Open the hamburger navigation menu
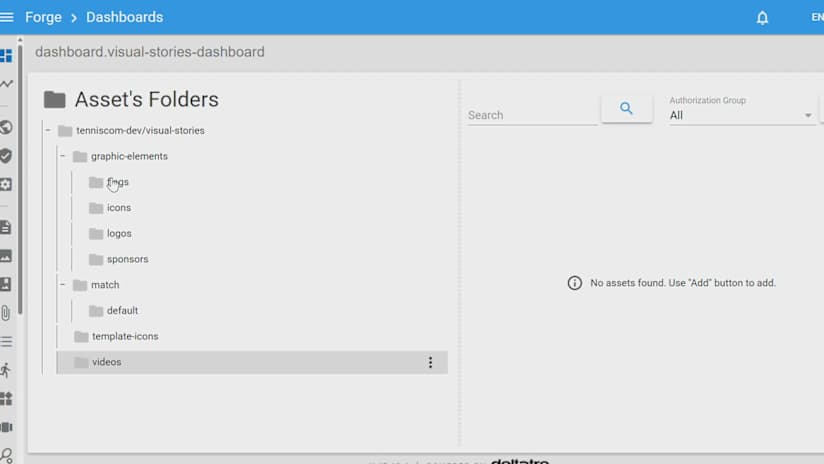The width and height of the screenshot is (824, 464). (7, 17)
